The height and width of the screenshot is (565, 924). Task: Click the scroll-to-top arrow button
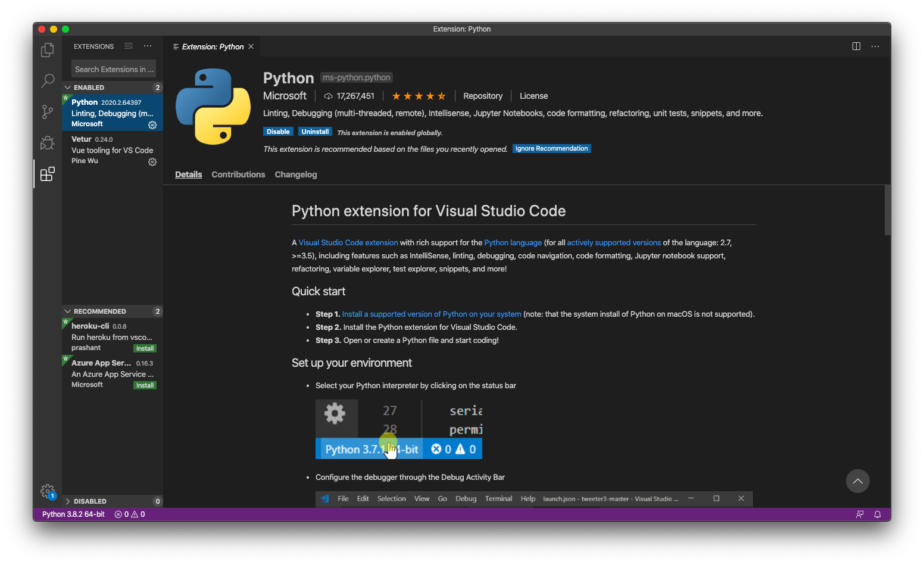click(x=858, y=481)
